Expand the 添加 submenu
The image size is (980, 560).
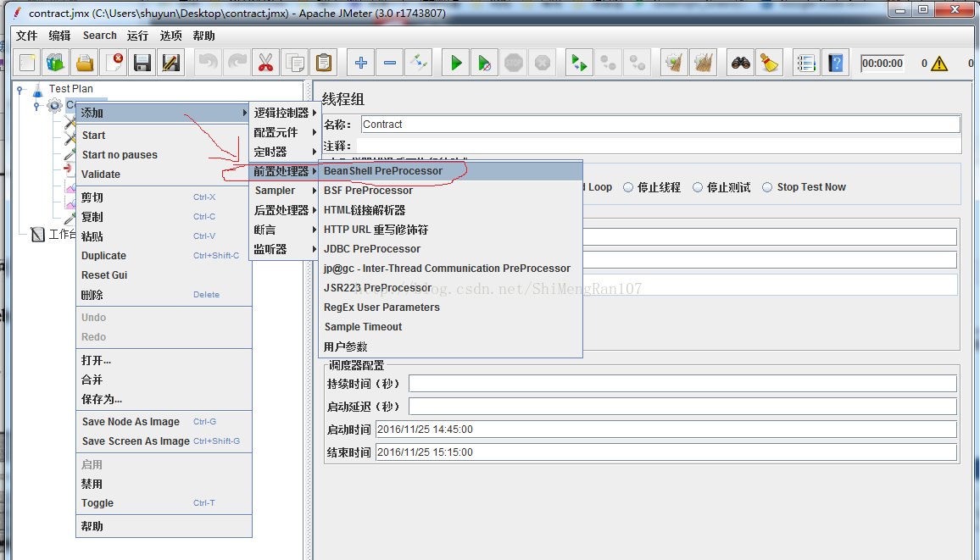(x=163, y=113)
